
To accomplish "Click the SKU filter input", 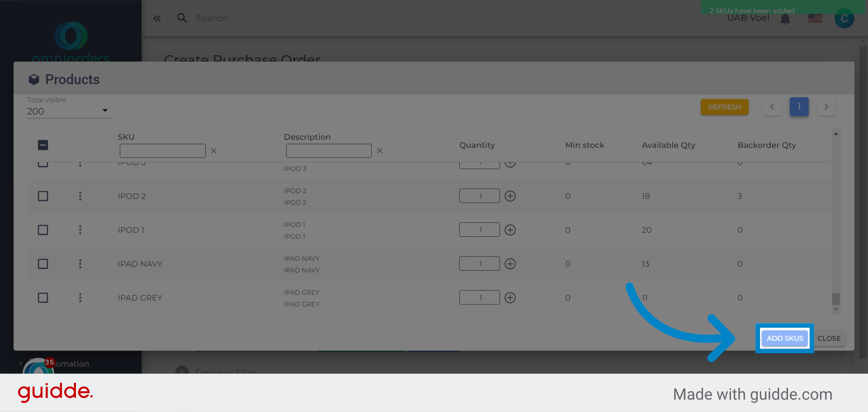I will click(x=163, y=151).
